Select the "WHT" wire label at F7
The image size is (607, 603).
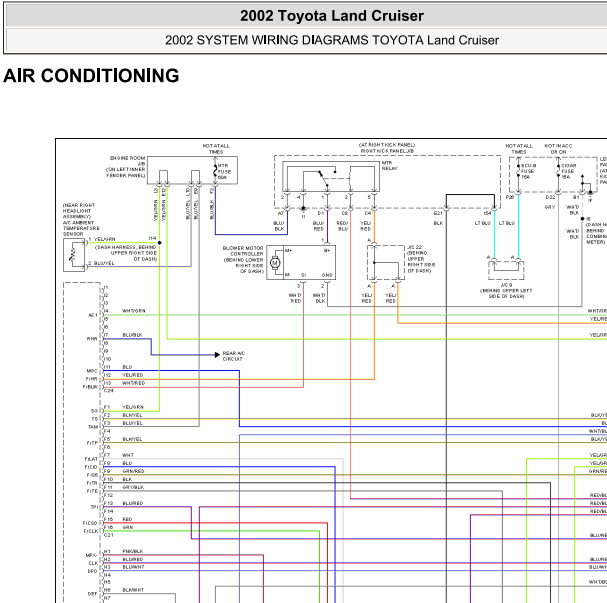tap(128, 455)
